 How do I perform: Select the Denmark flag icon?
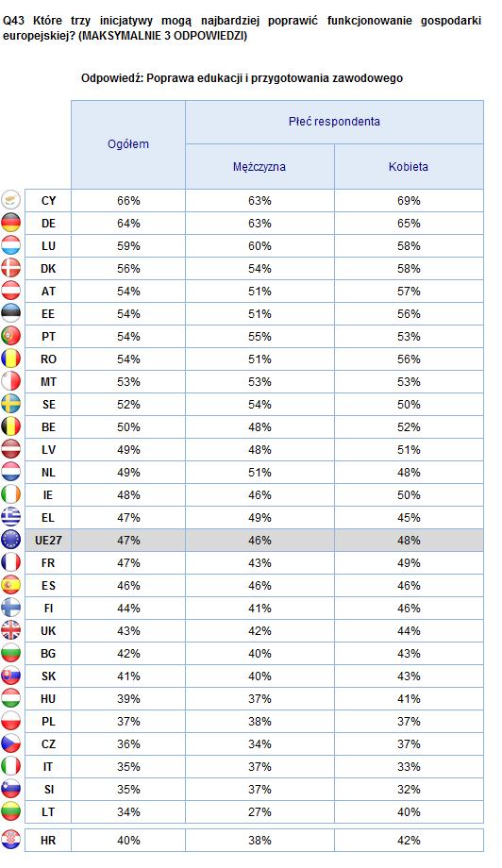[x=10, y=269]
